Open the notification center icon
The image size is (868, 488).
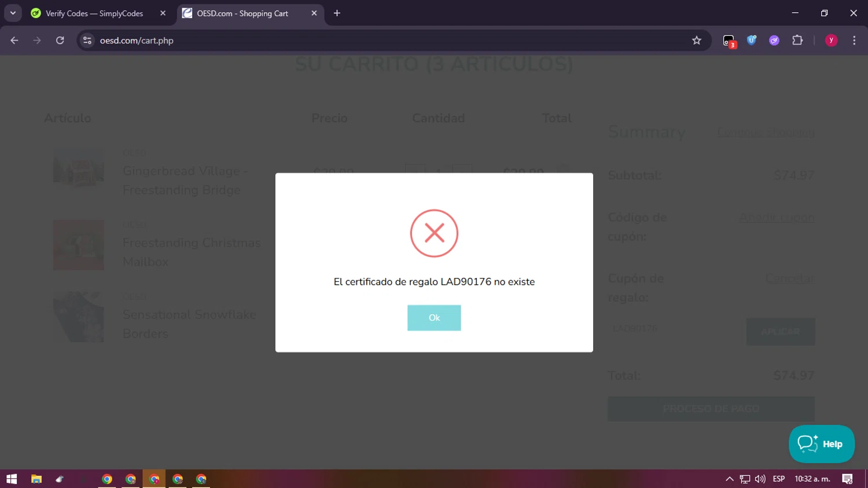click(847, 479)
